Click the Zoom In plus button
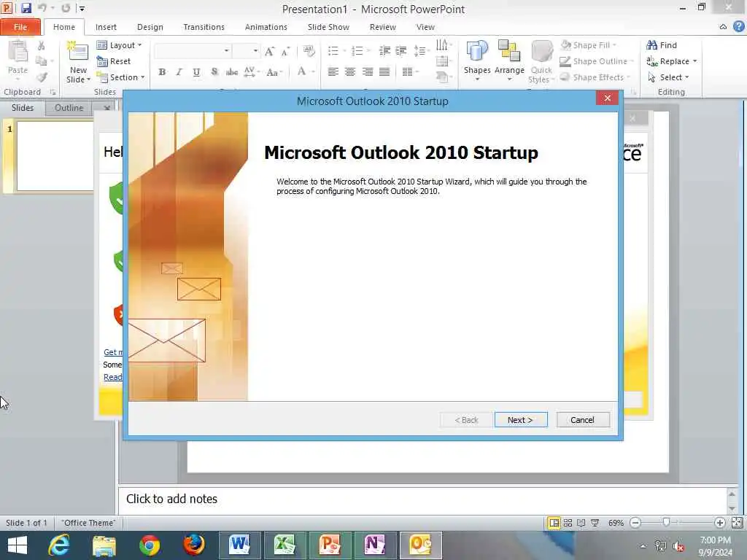The width and height of the screenshot is (747, 560). [x=719, y=523]
